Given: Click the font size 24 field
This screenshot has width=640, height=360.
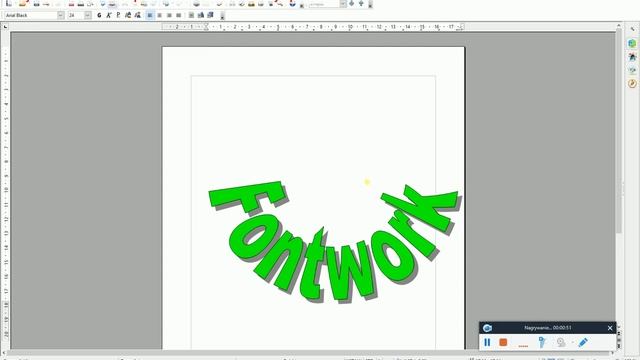Looking at the screenshot, I should click(76, 15).
